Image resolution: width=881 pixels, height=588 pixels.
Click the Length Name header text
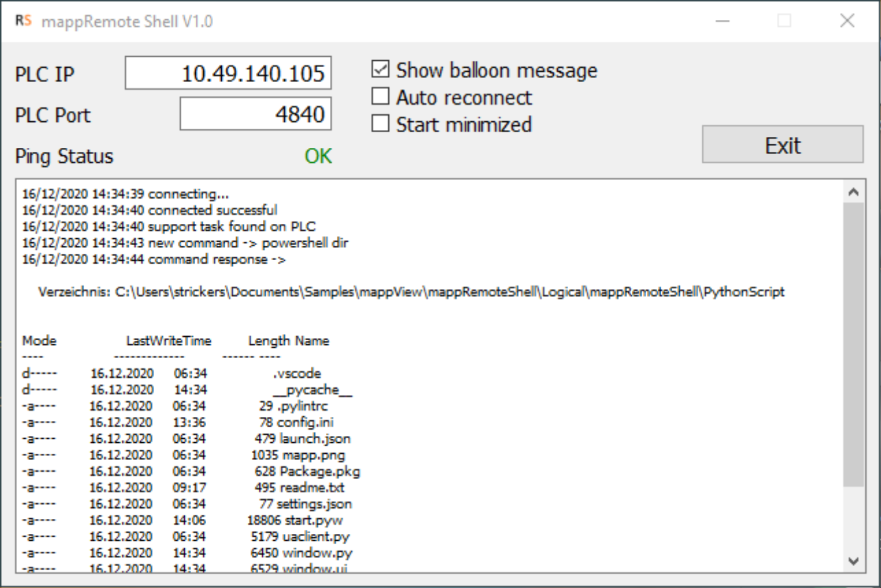[x=288, y=341]
